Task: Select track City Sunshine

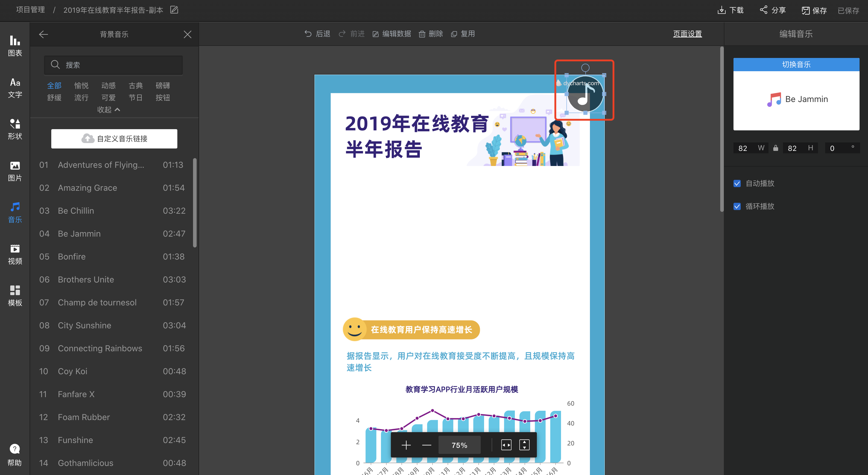Action: coord(112,325)
